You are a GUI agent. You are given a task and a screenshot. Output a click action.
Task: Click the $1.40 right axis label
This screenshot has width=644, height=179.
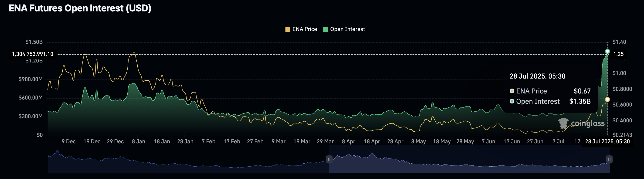click(x=619, y=42)
